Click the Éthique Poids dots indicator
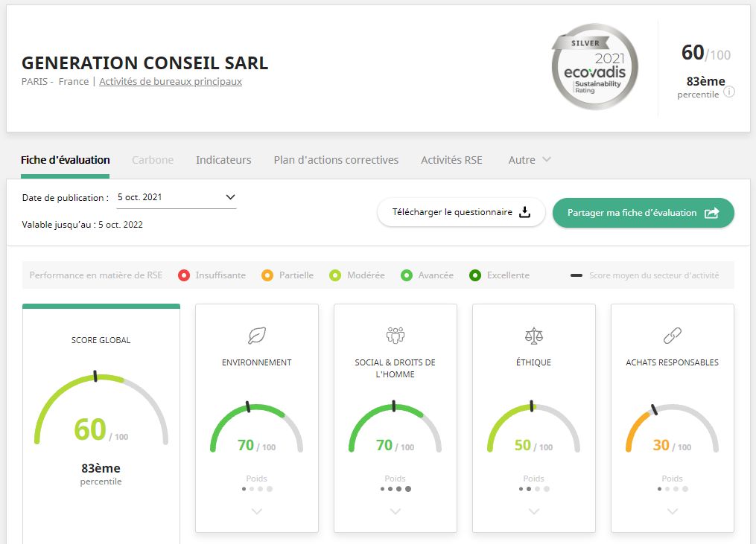This screenshot has width=756, height=544. point(534,489)
